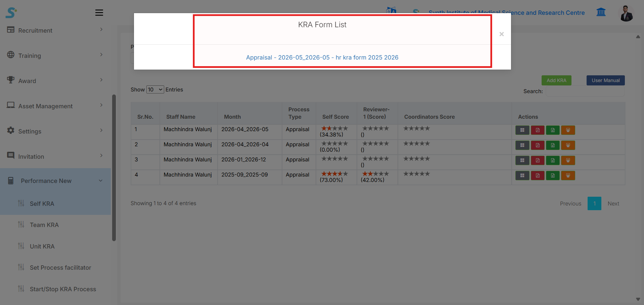This screenshot has width=644, height=305.
Task: Click the Asset Management laptop icon
Action: pyautogui.click(x=11, y=105)
